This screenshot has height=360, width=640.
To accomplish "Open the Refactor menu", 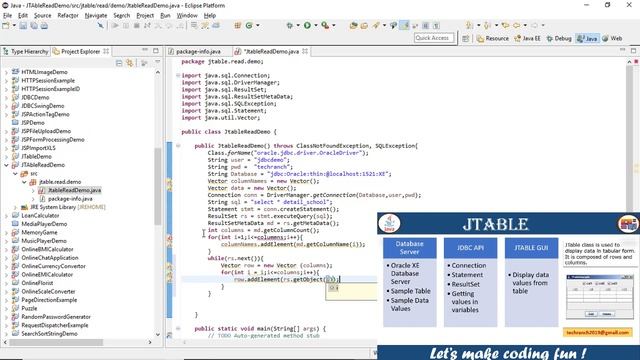I will click(68, 16).
